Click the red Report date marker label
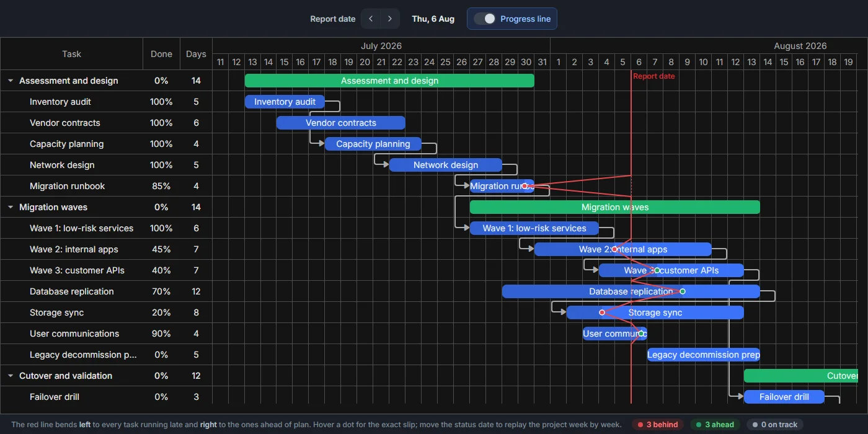The width and height of the screenshot is (868, 434). point(654,76)
